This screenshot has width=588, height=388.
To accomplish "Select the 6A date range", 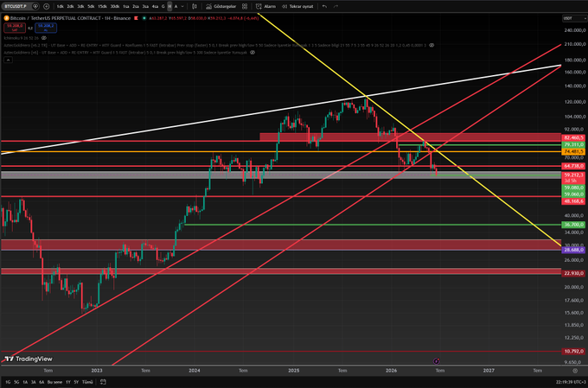I will (x=42, y=382).
